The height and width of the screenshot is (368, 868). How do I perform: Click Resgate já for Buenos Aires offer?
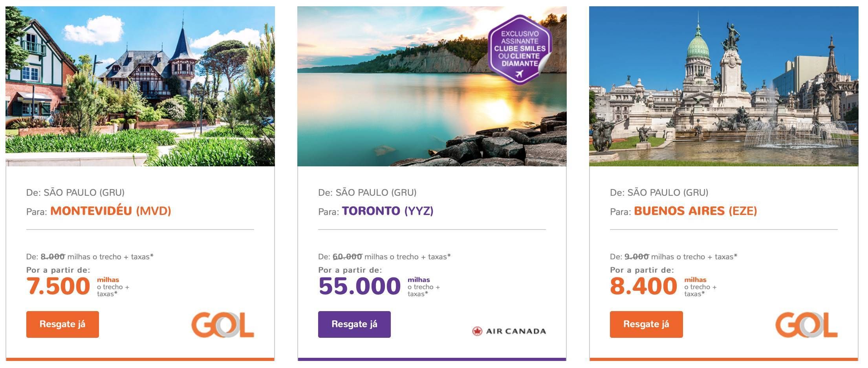(646, 324)
